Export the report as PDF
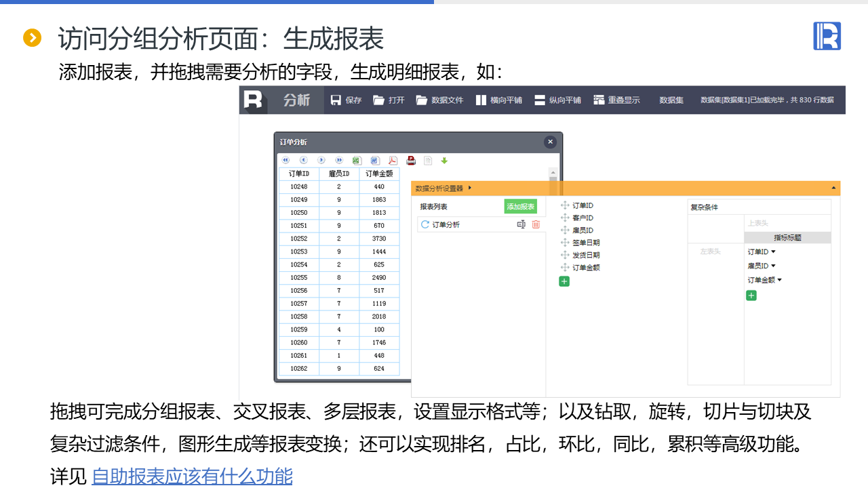This screenshot has width=868, height=488. click(393, 161)
